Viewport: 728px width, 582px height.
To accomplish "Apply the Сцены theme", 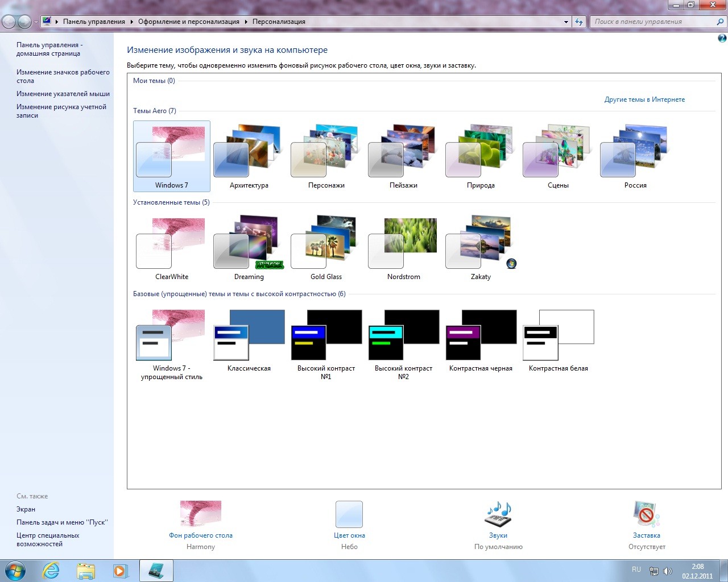I will click(x=559, y=156).
